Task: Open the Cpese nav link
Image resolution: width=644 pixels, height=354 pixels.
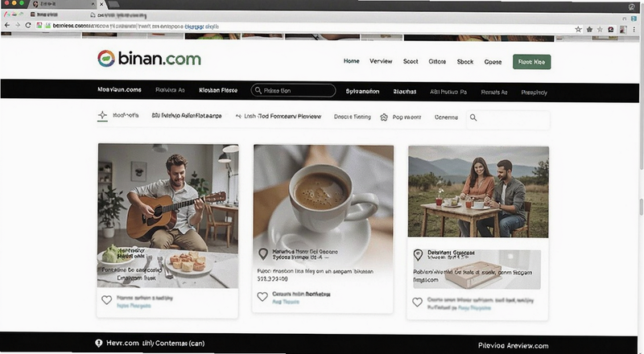Action: click(x=493, y=62)
